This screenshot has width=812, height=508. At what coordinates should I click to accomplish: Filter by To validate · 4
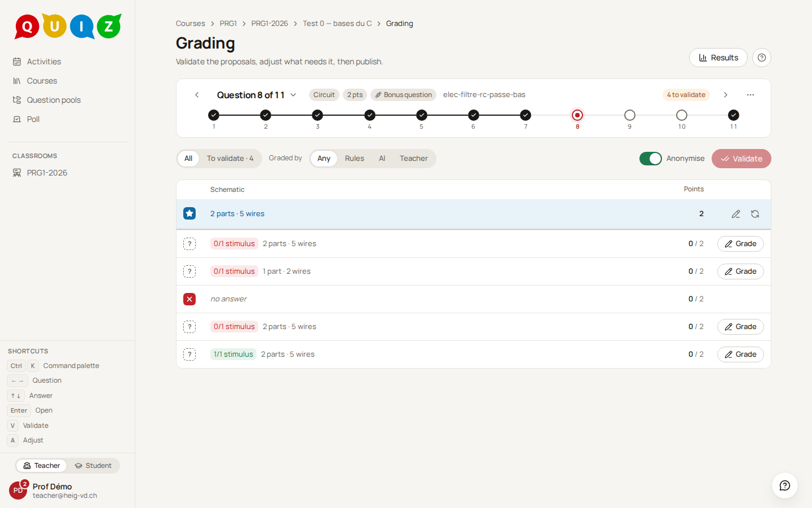[230, 159]
